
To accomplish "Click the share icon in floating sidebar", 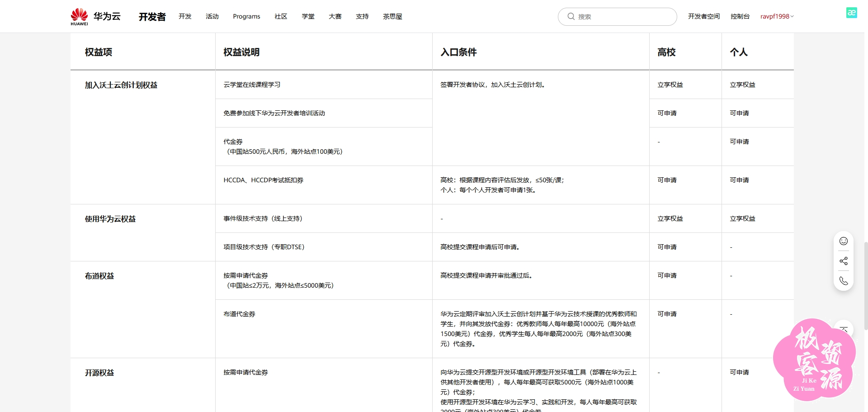I will click(x=844, y=261).
